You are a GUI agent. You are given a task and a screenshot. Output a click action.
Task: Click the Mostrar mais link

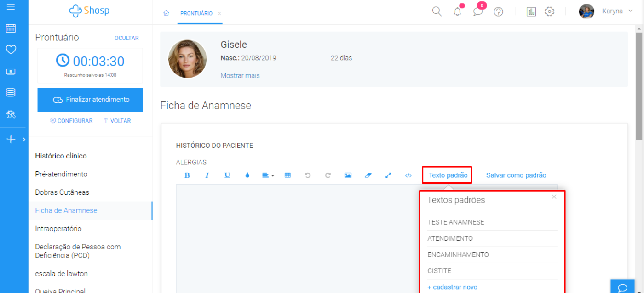coord(240,76)
